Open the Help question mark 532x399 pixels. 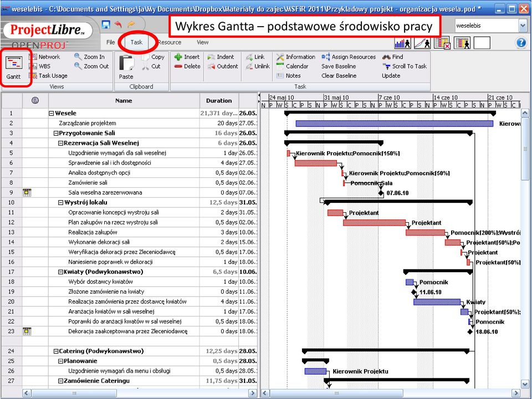point(521,43)
